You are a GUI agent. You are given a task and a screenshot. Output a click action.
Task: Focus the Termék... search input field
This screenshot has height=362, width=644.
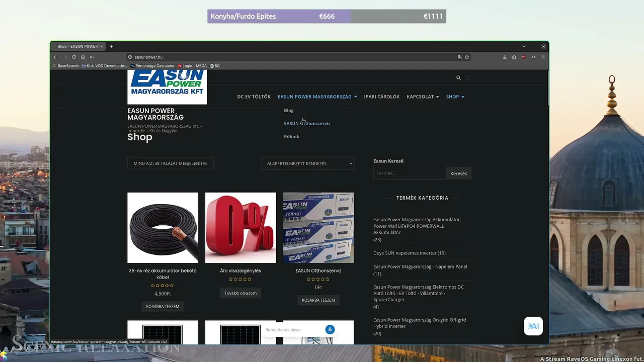[410, 173]
